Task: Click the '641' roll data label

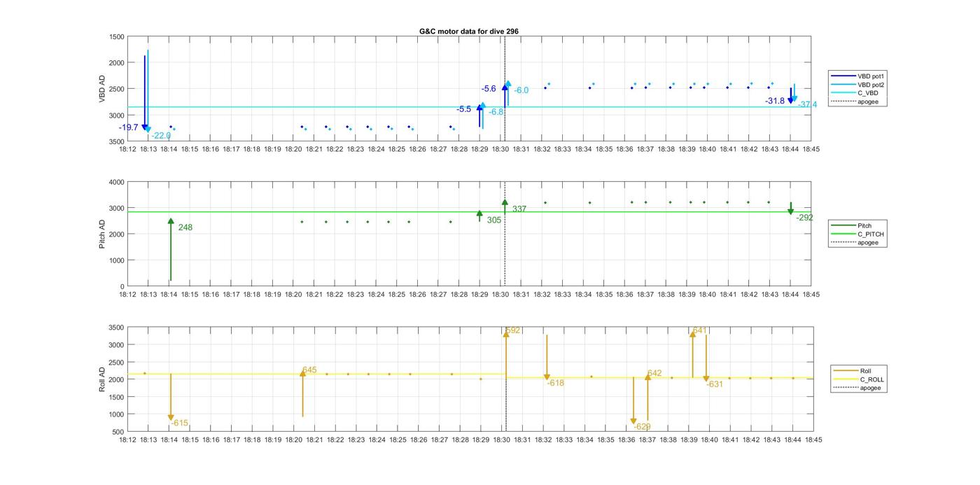Action: coord(699,330)
